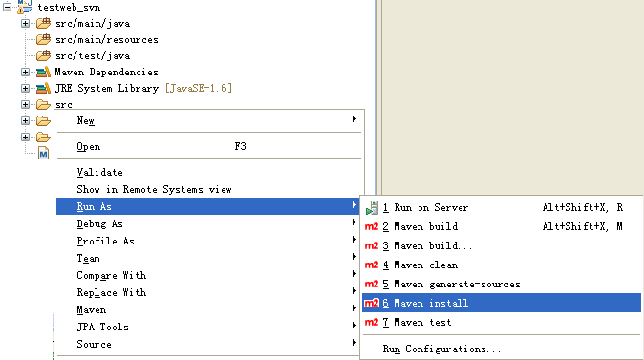644x360 pixels.
Task: Select 4 Maven clean
Action: (502, 265)
